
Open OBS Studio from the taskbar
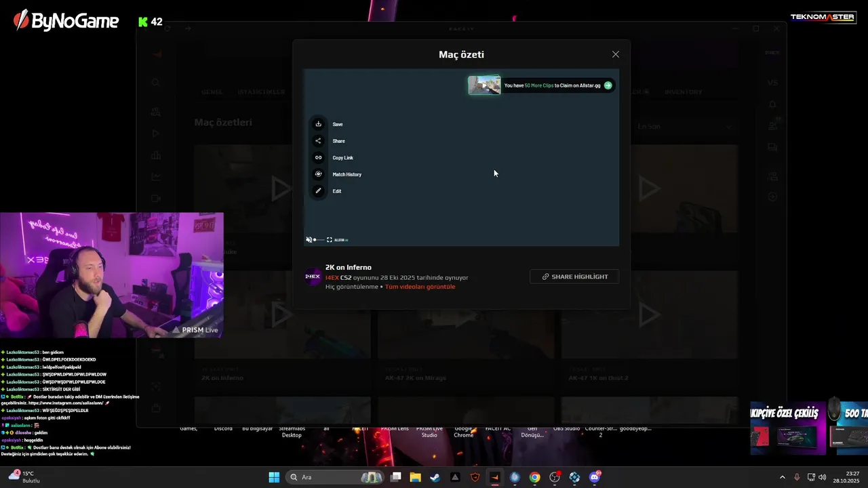[555, 477]
